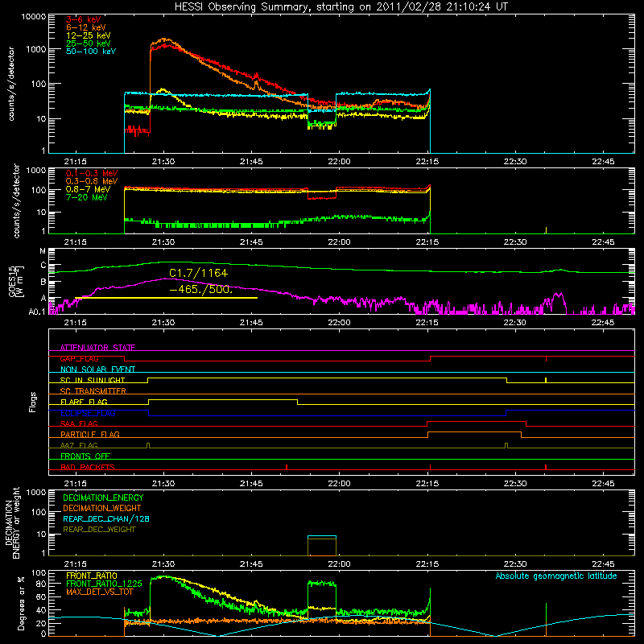Select the FLARE_FLAG label
Viewport: 644px width, 644px height.
pos(84,402)
